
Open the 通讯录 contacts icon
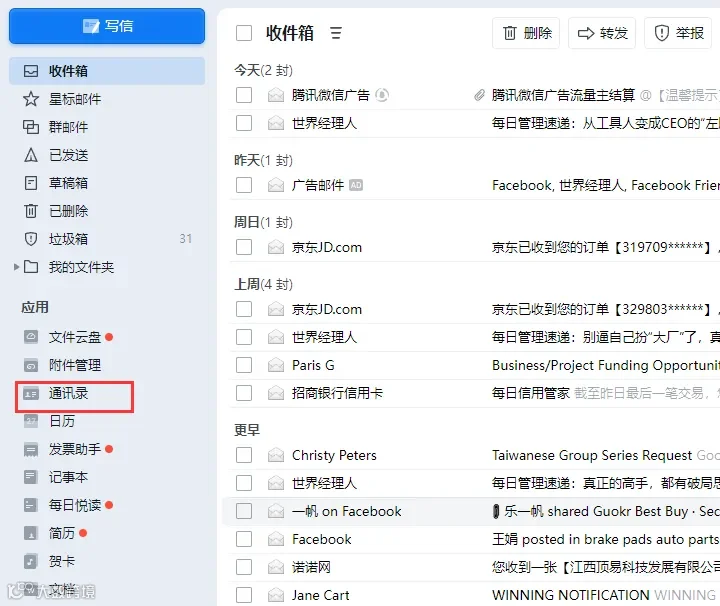tap(31, 393)
